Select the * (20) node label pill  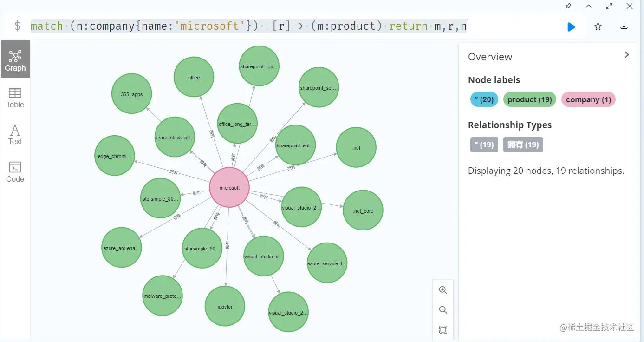pyautogui.click(x=484, y=99)
